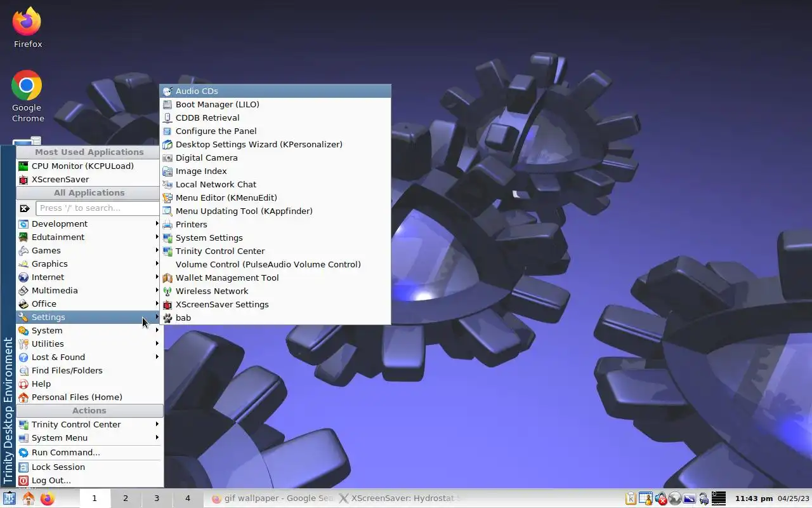Image resolution: width=812 pixels, height=508 pixels.
Task: Open Audio CDs settings
Action: coord(275,91)
